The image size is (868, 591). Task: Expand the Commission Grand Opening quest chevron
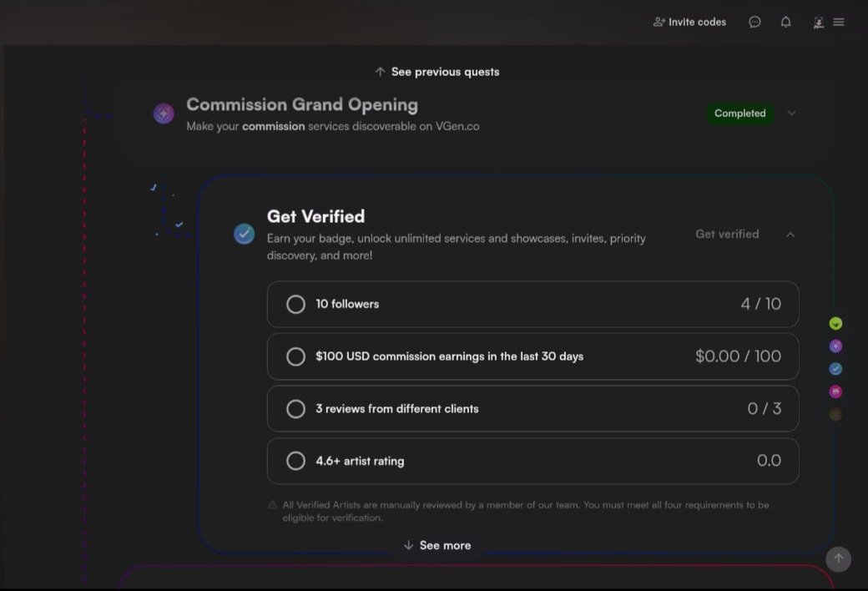(x=791, y=113)
